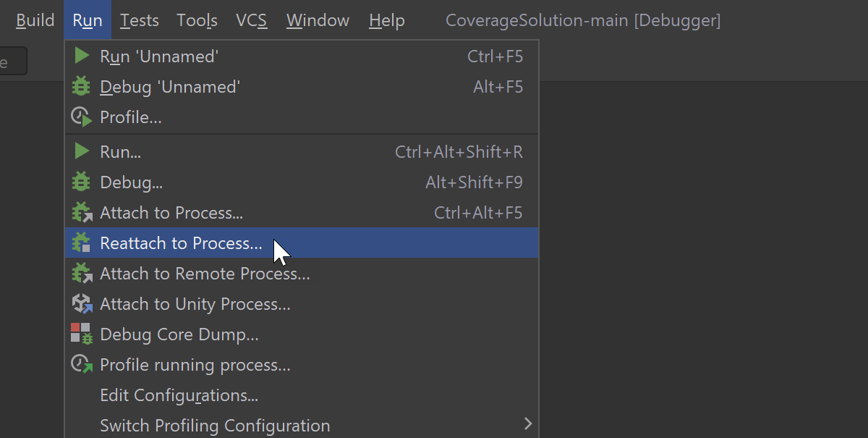Select the Run... menu entry
Viewport: 868px width, 438px height.
point(120,152)
